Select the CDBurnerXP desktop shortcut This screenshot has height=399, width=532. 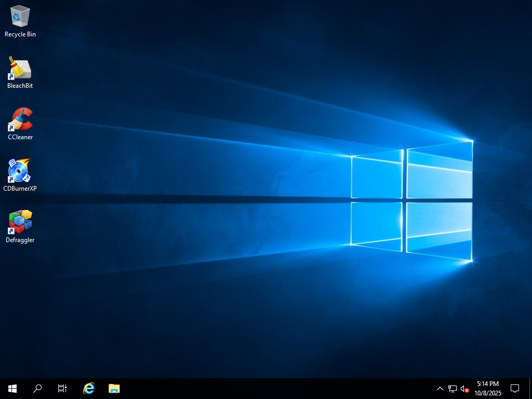pos(20,176)
